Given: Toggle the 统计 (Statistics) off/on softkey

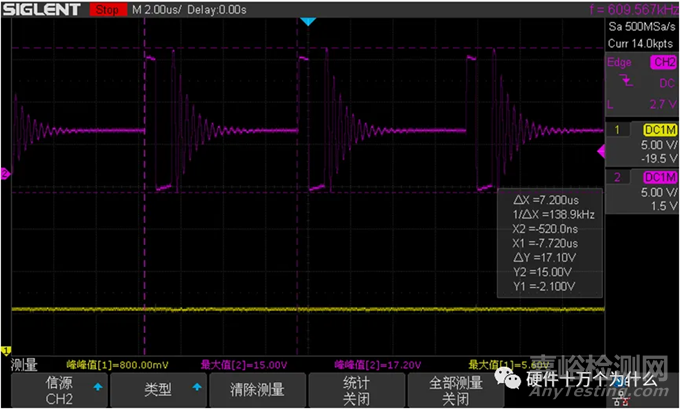Looking at the screenshot, I should click(354, 388).
